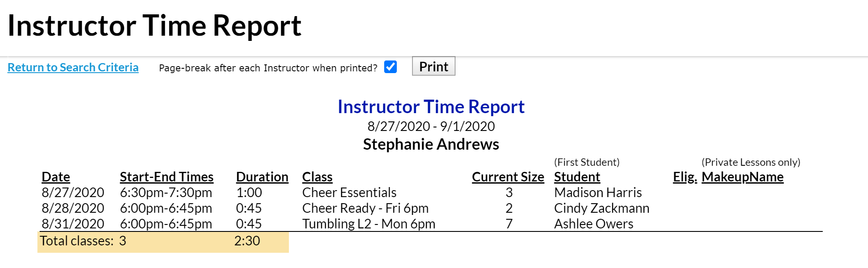Select the Cheer Ready - Fri 6pm class
The image size is (868, 268).
tap(365, 208)
